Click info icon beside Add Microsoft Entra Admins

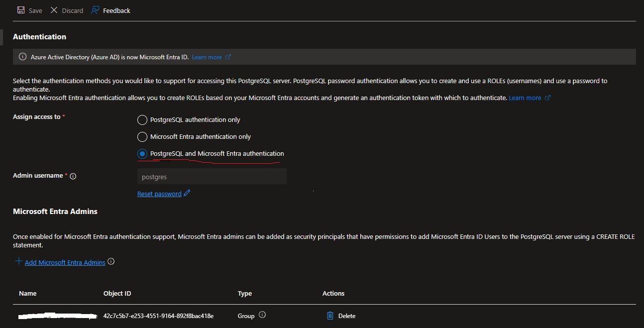click(111, 261)
